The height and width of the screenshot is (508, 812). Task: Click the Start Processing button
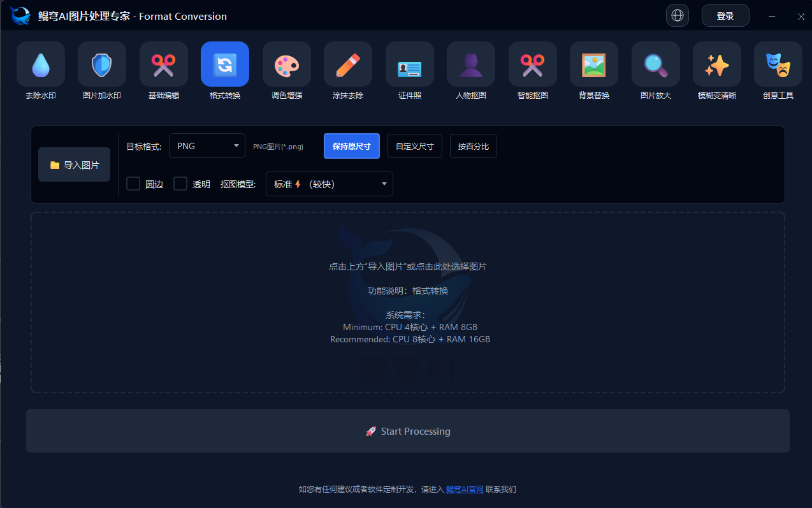(x=407, y=431)
